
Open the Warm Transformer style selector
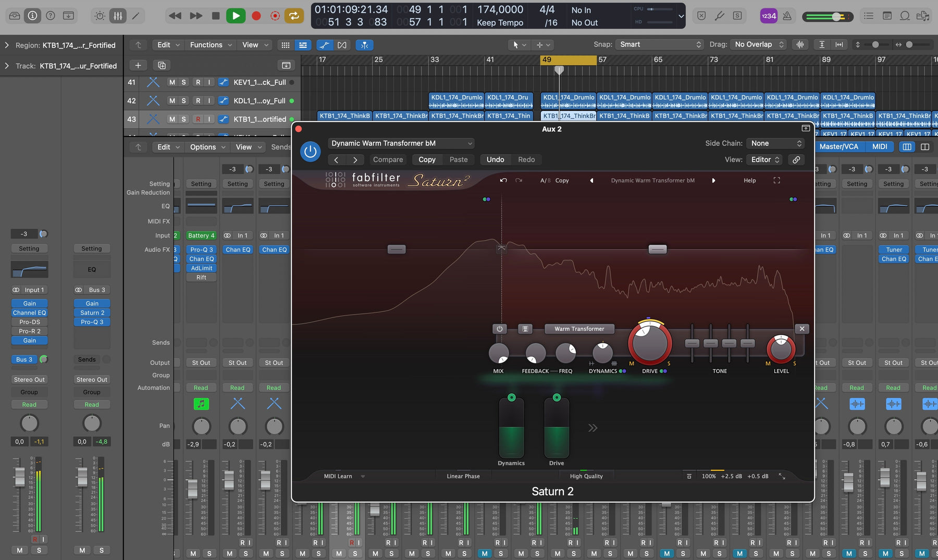579,329
